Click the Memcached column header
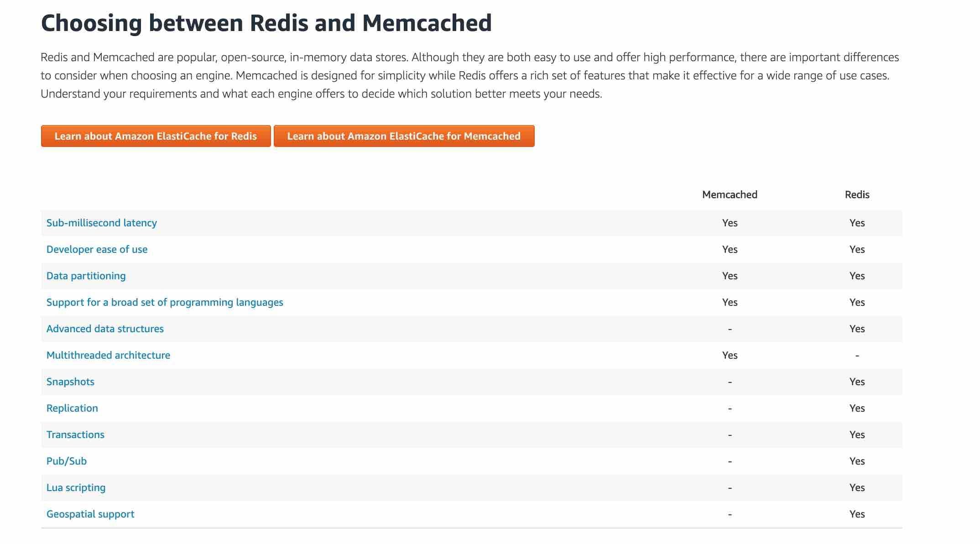Viewport: 980px width, 544px height. [729, 194]
